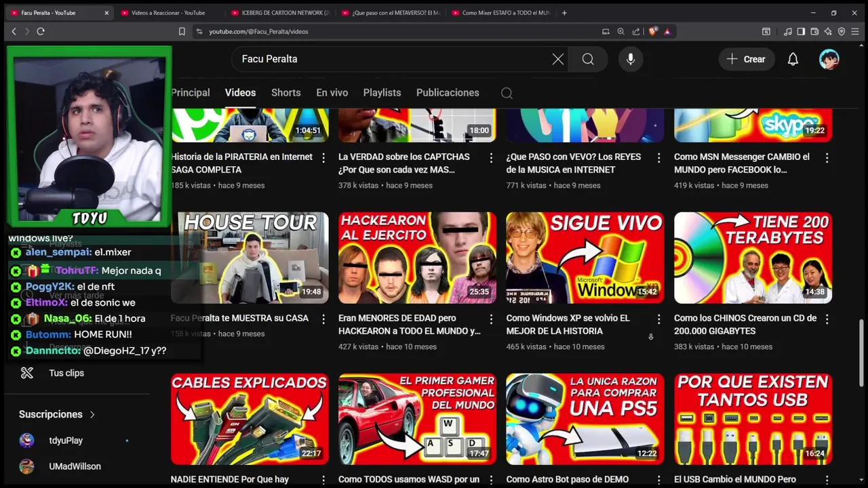Open video title Eran MENORES DE EDAD pero HACKEARON
Screen dimensions: 868x488
tap(409, 325)
